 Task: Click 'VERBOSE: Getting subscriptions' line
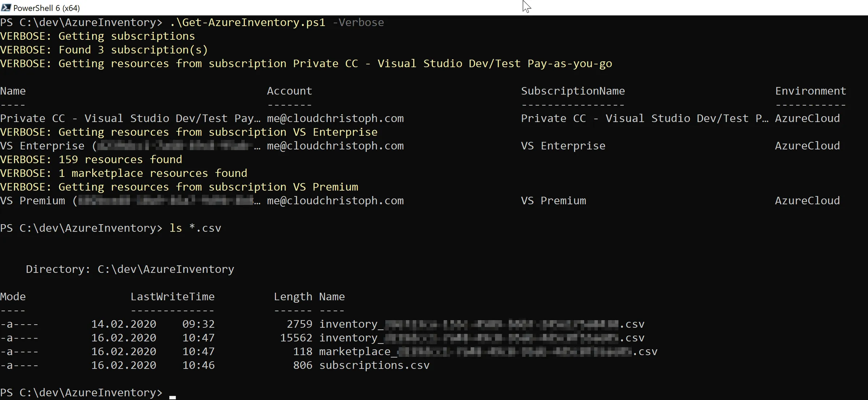98,36
